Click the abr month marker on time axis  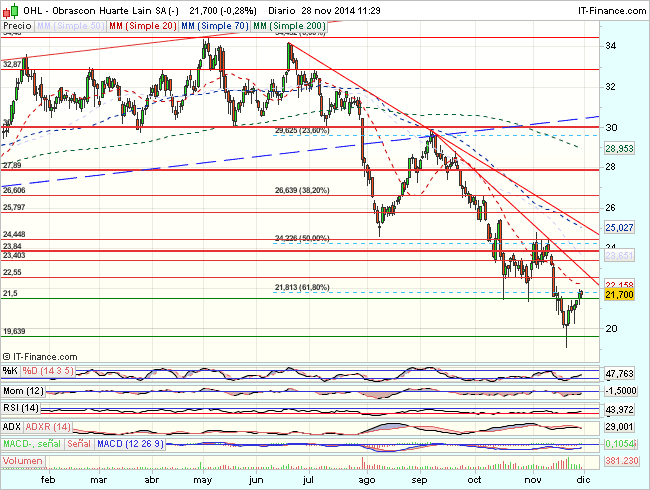click(x=152, y=480)
